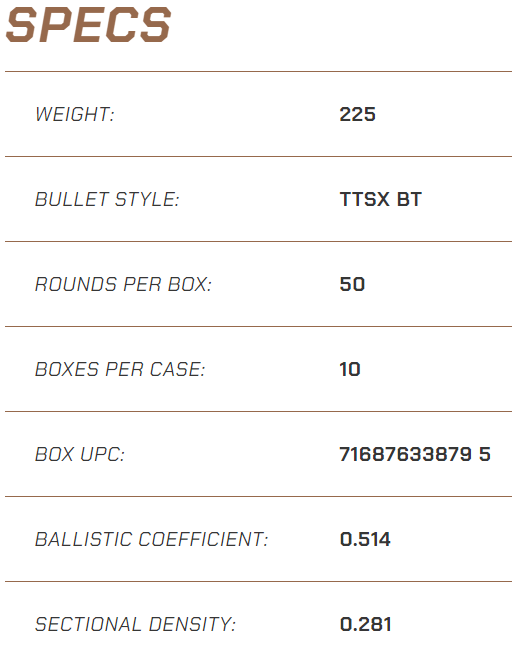The image size is (512, 646).
Task: Select the BOXES PER CASE label
Action: pyautogui.click(x=120, y=369)
